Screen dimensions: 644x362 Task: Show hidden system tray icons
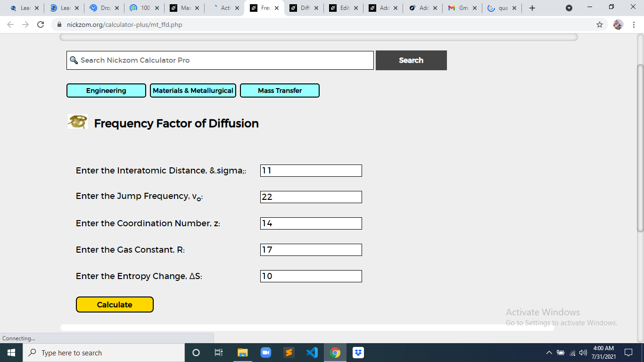coord(549,353)
